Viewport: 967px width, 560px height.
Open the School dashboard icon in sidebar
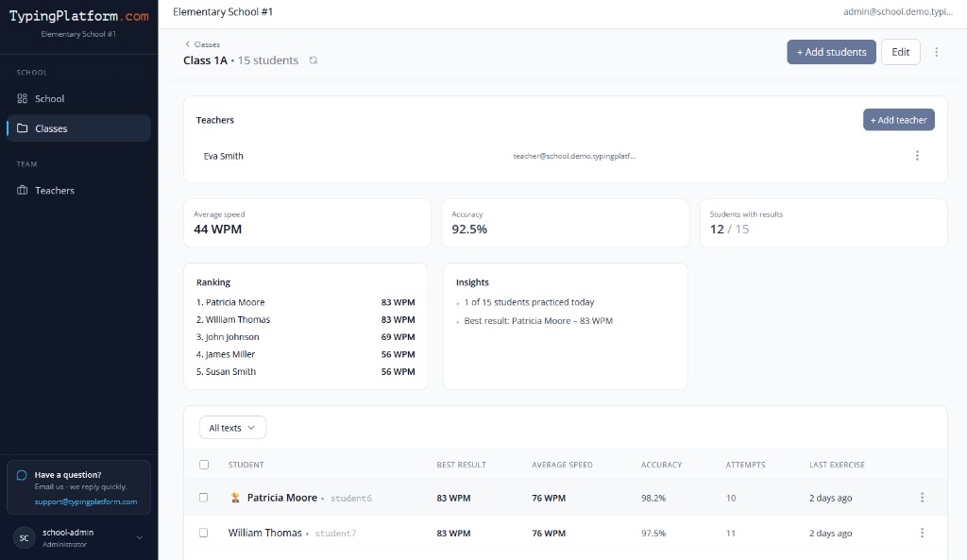tap(23, 98)
